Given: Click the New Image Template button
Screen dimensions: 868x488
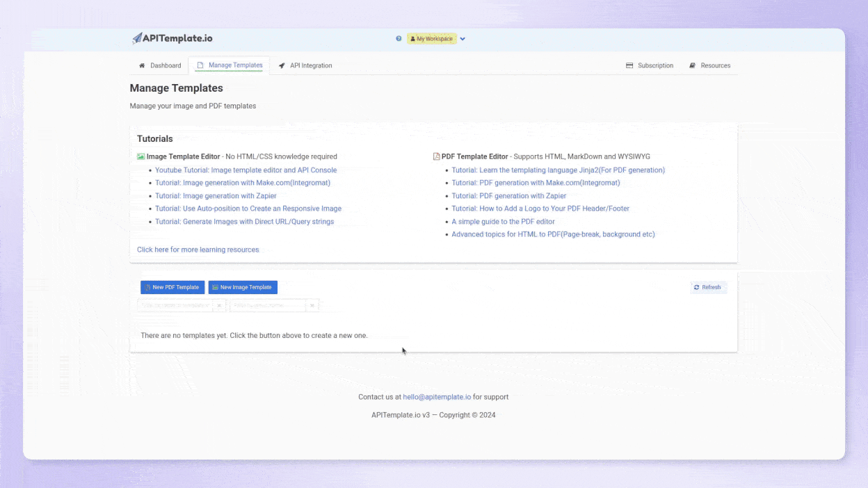Looking at the screenshot, I should point(243,287).
